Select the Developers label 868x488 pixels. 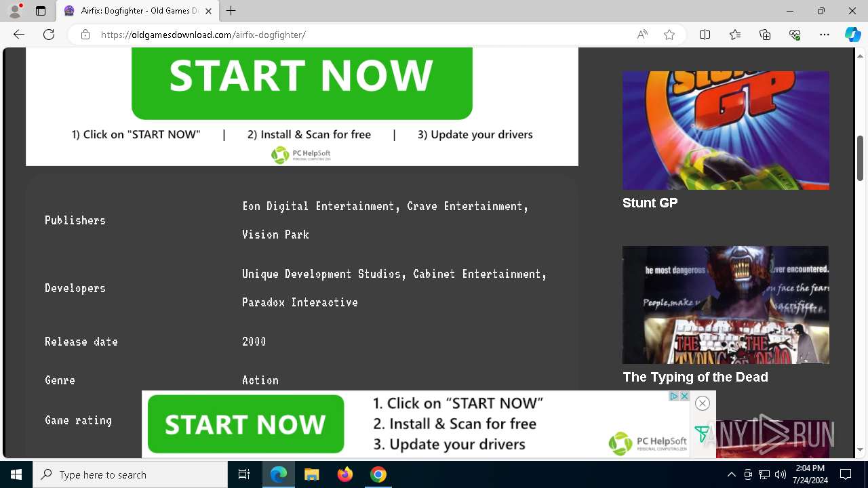point(75,288)
